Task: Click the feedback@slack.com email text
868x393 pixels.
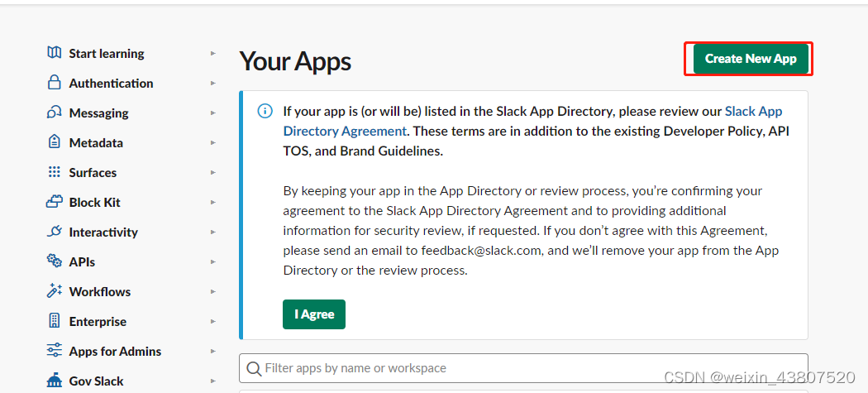Action: coord(480,251)
